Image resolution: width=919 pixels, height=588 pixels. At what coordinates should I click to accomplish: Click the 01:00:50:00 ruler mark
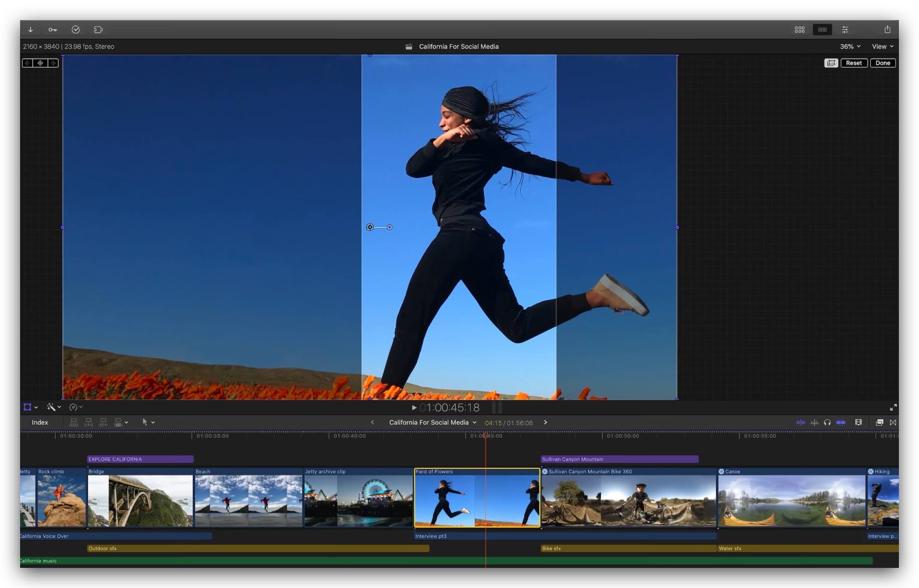coord(622,436)
